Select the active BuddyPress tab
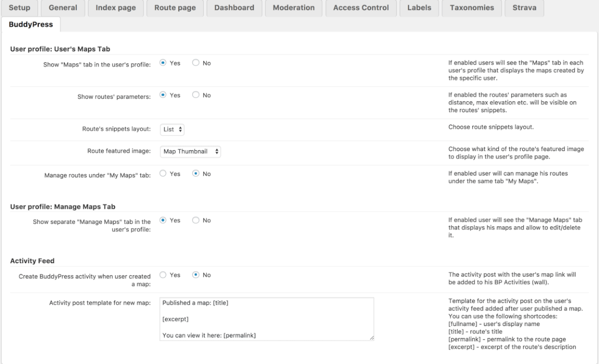This screenshot has height=364, width=599. [x=31, y=24]
